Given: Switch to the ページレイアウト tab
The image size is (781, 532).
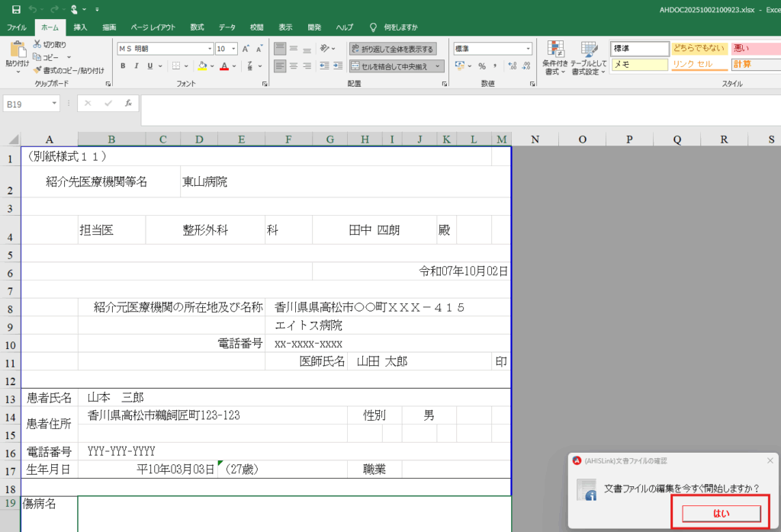Looking at the screenshot, I should (x=151, y=27).
